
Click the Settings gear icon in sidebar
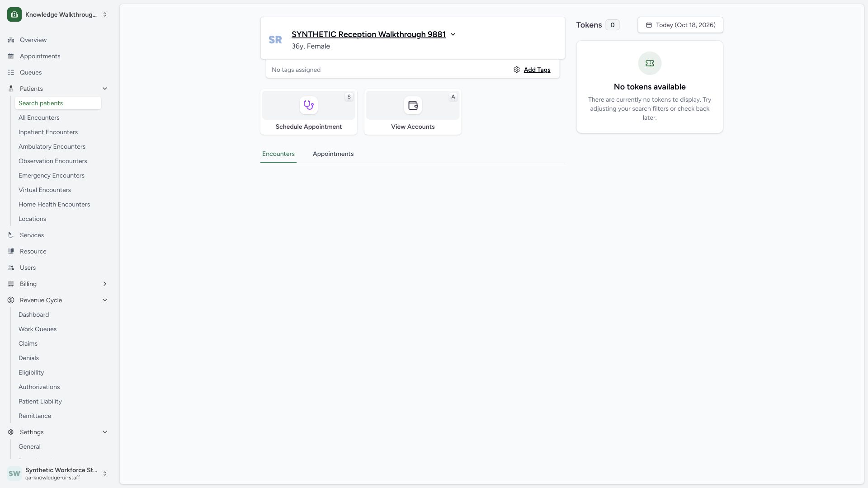(11, 432)
